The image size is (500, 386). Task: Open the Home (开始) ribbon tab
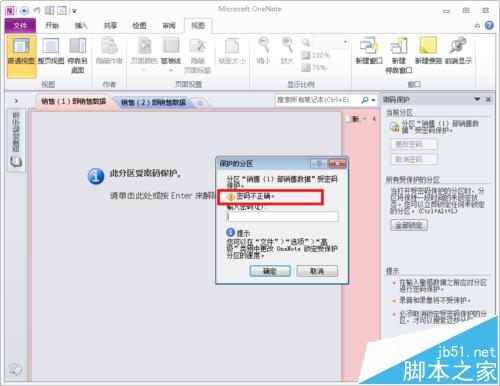click(x=52, y=26)
